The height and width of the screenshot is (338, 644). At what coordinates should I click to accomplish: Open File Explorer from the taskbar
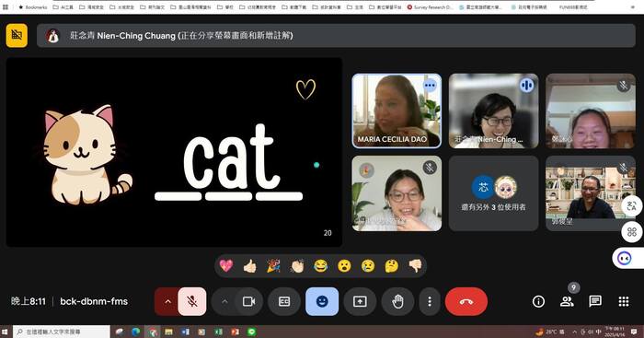(168, 332)
